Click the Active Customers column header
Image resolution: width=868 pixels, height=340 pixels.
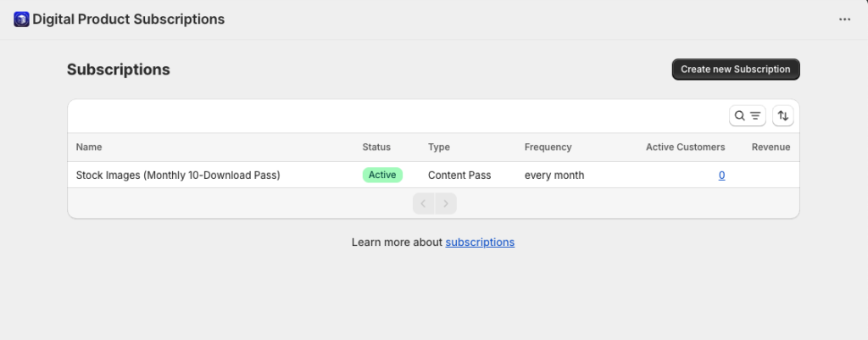coord(685,147)
